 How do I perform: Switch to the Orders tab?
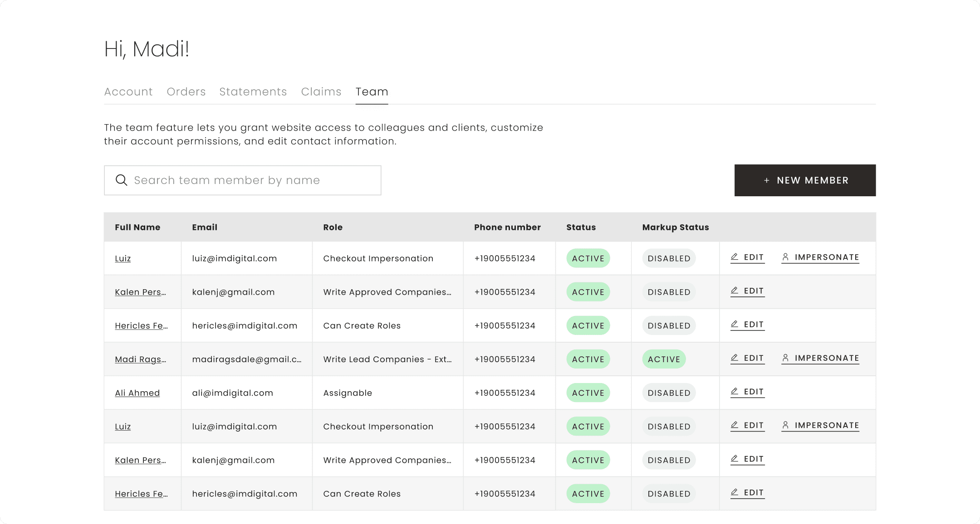click(x=186, y=92)
